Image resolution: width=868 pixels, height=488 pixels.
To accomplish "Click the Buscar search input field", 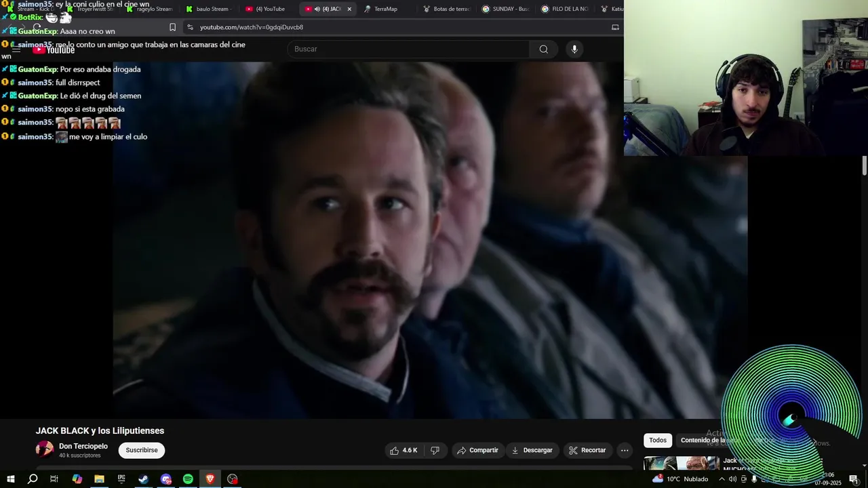I will [408, 49].
